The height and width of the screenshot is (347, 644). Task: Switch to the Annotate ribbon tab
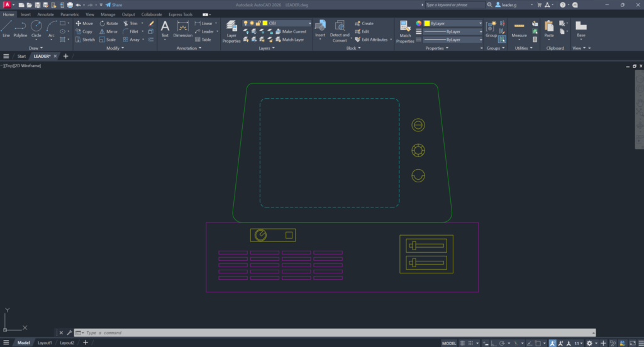pyautogui.click(x=45, y=14)
